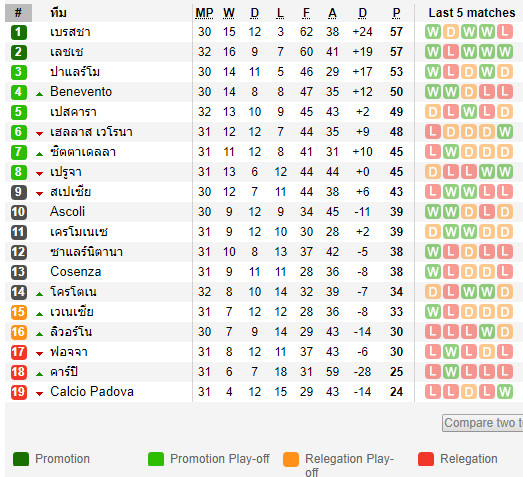Click Calcio Padova's final W result badge
523x477 pixels.
pyautogui.click(x=505, y=392)
